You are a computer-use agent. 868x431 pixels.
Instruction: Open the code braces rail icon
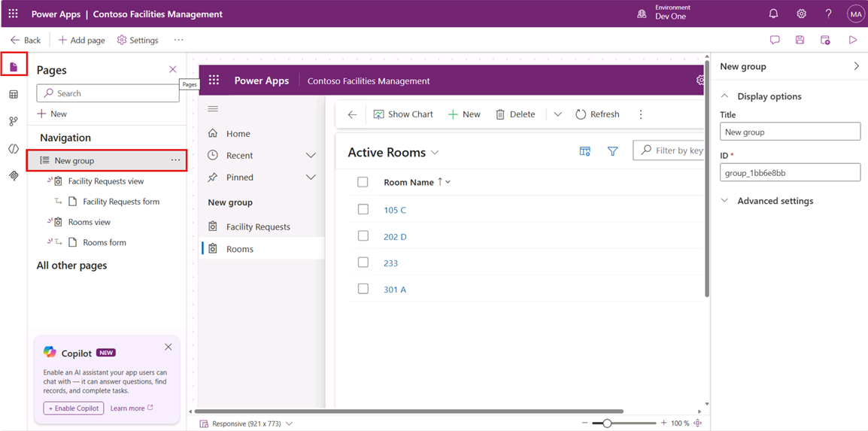coord(14,148)
